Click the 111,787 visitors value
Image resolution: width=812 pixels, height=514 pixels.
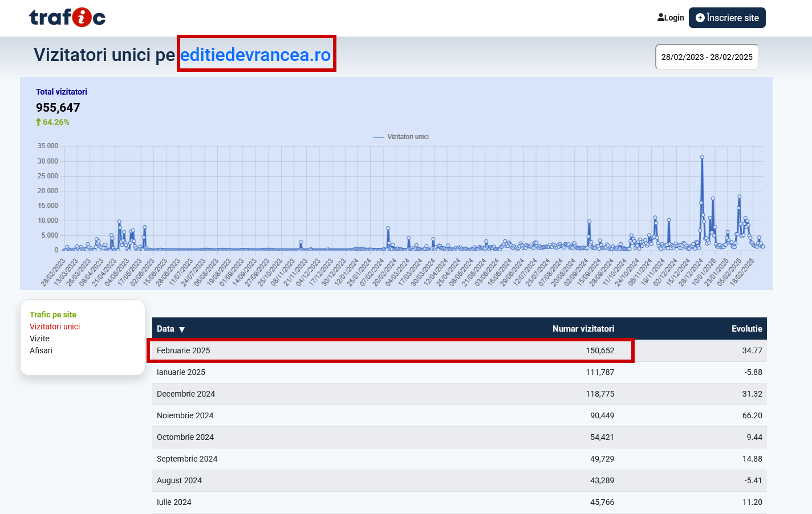pyautogui.click(x=600, y=372)
